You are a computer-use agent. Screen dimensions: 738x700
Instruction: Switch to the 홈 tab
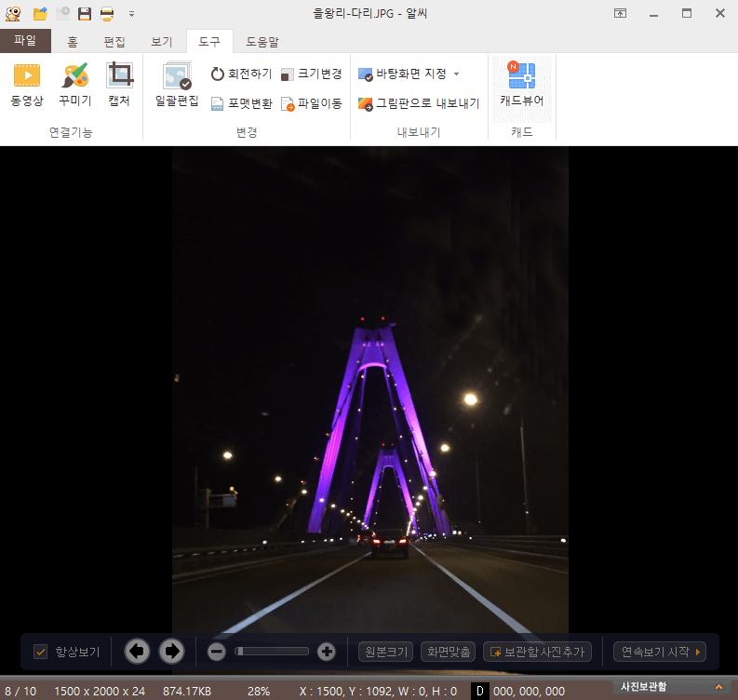click(72, 42)
